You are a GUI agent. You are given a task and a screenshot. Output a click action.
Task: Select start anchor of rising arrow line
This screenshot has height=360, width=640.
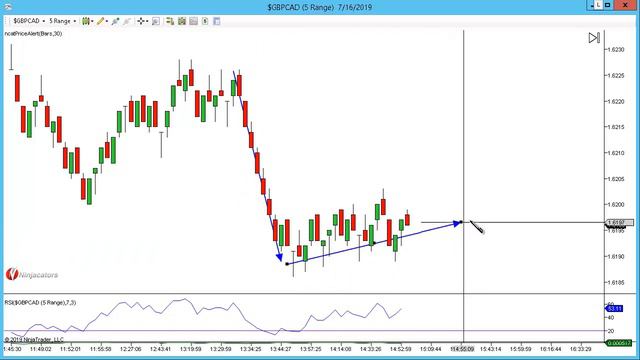tap(287, 264)
